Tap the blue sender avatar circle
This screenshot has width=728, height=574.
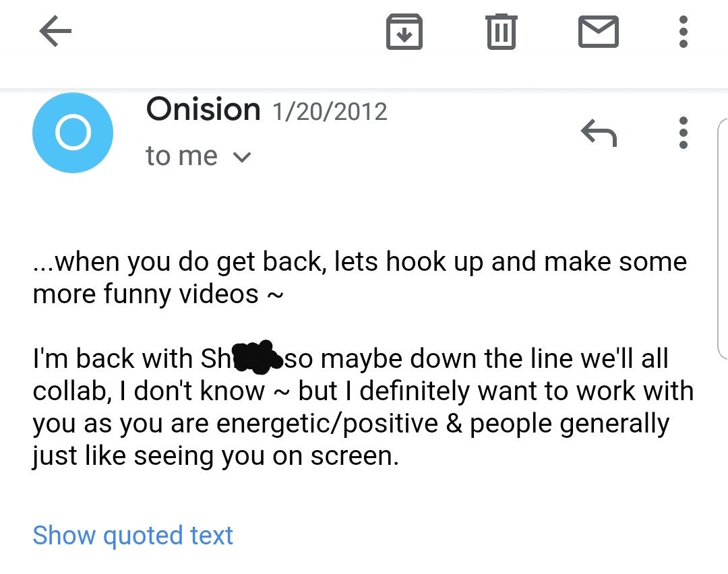73,133
